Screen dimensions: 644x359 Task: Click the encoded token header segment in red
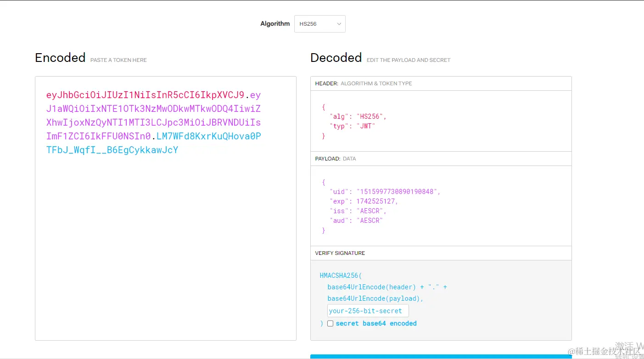[x=145, y=95]
